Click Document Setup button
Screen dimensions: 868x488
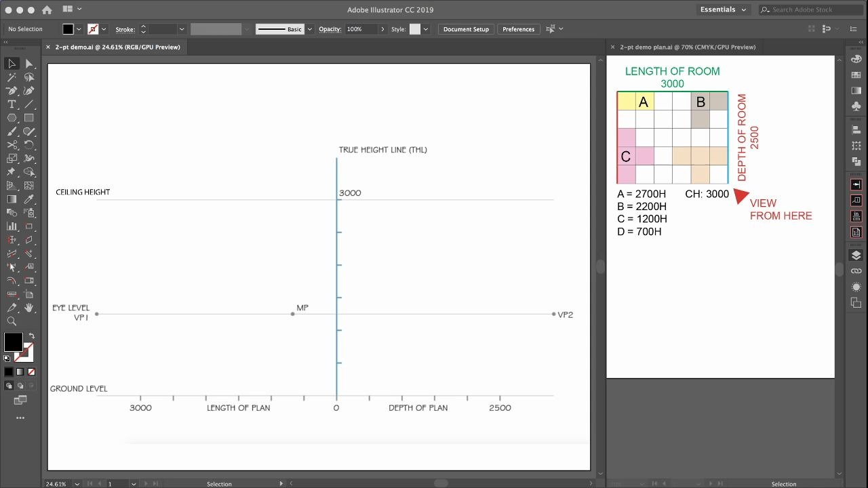pos(466,29)
